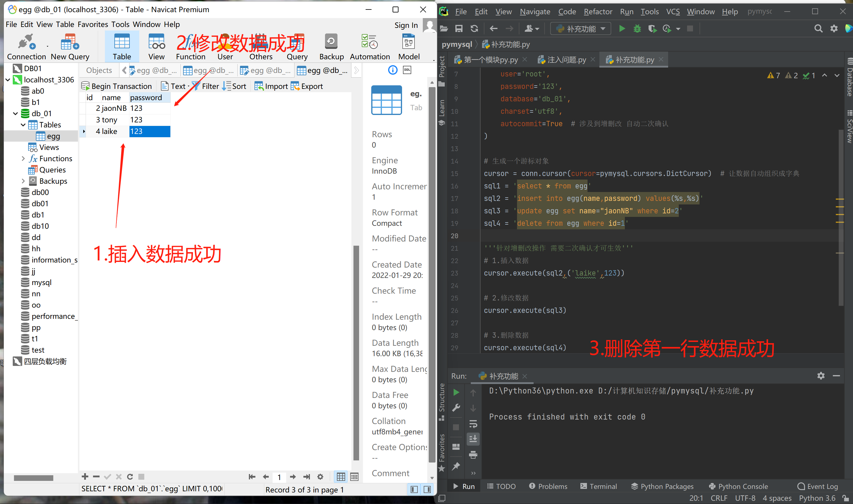Screen dimensions: 853x504
Task: Switch to form view toggle
Action: (x=354, y=477)
